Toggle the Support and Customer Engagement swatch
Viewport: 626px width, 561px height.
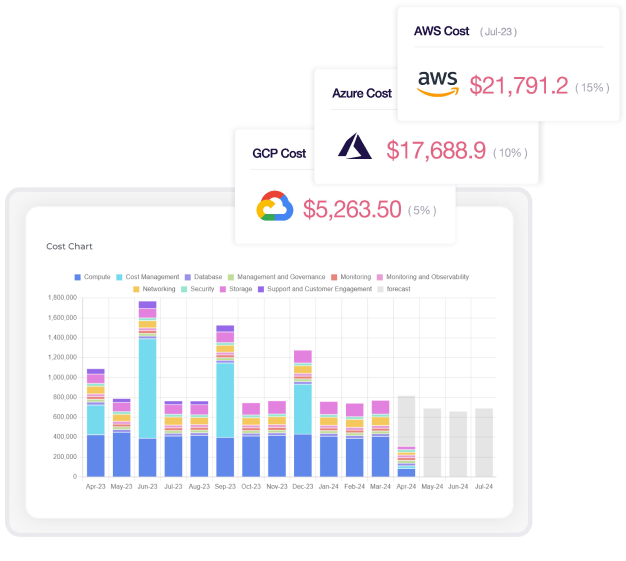[261, 289]
